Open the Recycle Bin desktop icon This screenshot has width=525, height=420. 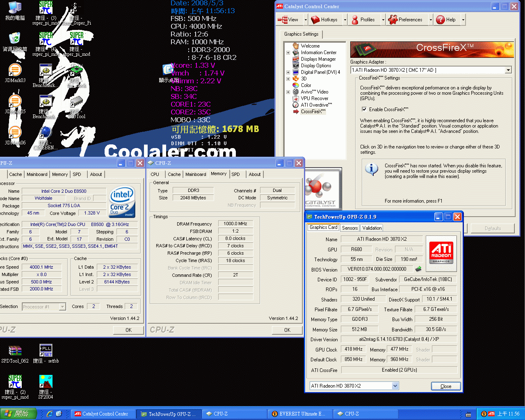coord(15,39)
